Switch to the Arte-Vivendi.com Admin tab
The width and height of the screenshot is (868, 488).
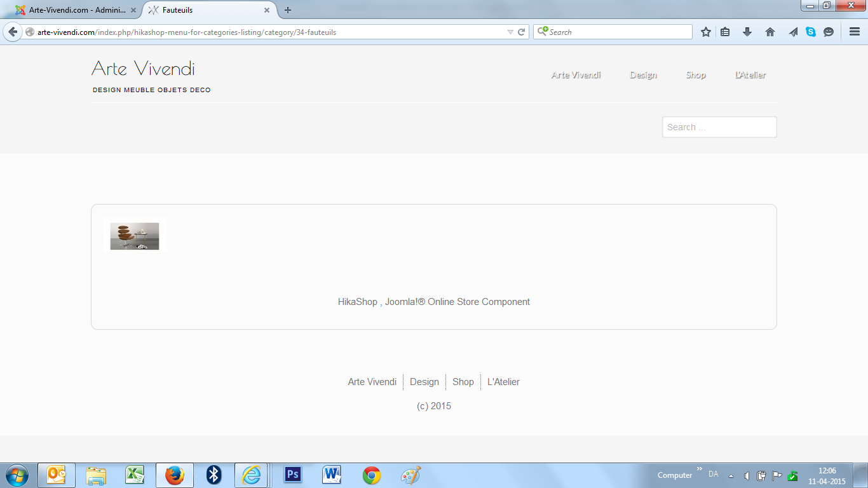point(76,10)
